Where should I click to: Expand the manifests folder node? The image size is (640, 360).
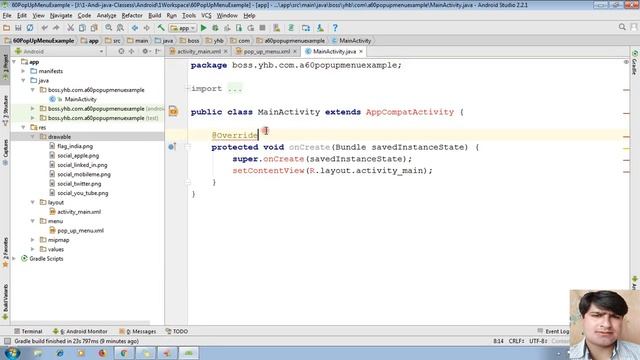pos(24,71)
